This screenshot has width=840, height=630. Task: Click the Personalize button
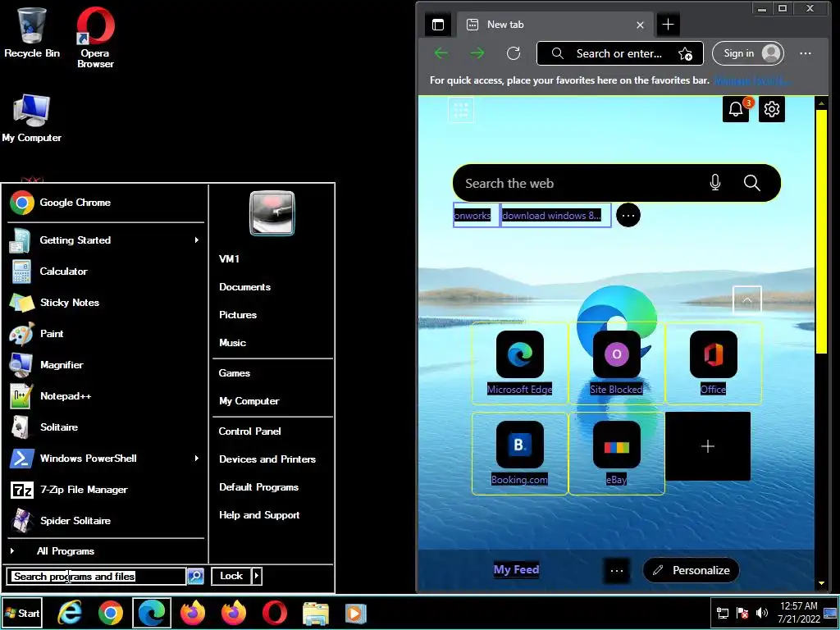(x=691, y=571)
